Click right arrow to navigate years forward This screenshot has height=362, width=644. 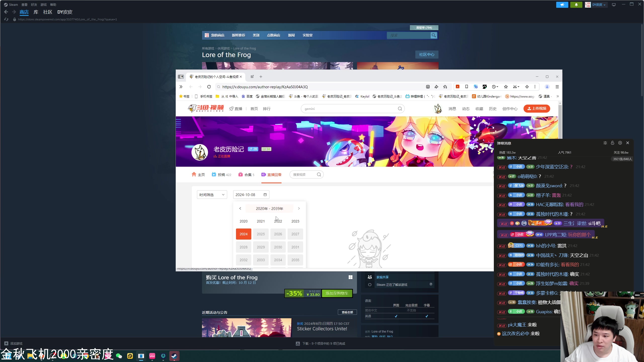[299, 208]
